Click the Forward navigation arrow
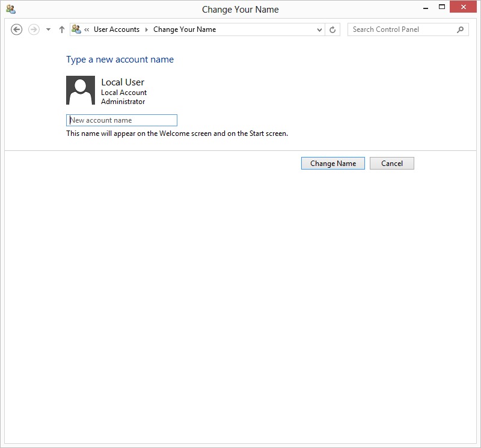The height and width of the screenshot is (448, 481). pyautogui.click(x=34, y=29)
